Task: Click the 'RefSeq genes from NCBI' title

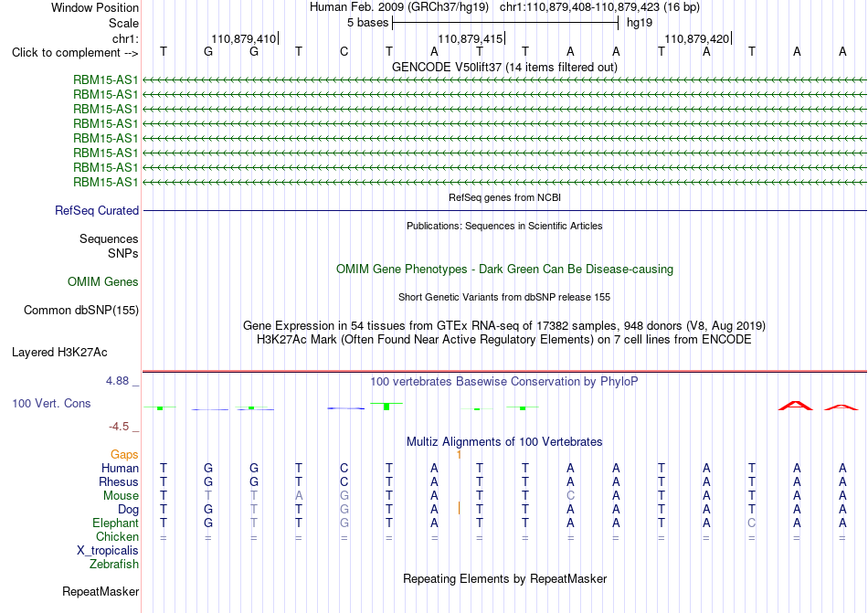Action: (504, 197)
